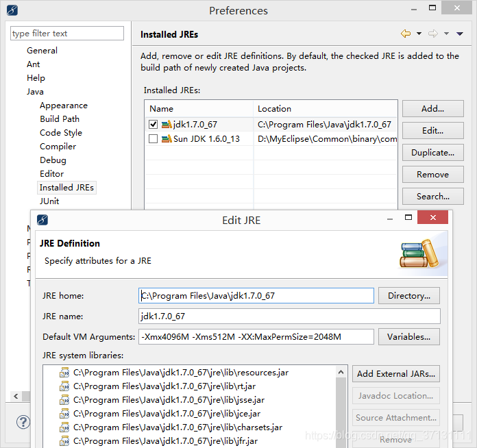Click the Add... button for JREs
Screen dimensions: 477x448
433,109
